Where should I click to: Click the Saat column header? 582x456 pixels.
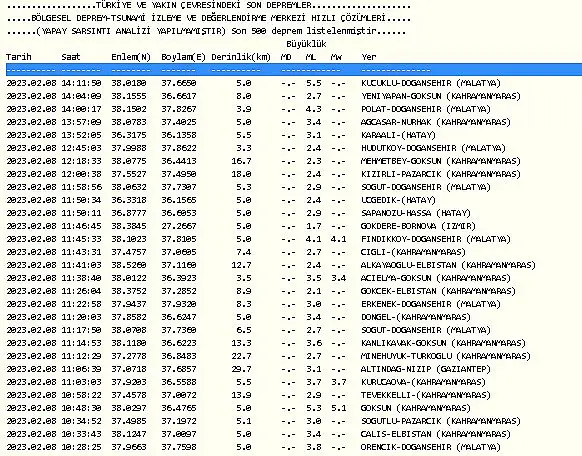[x=71, y=57]
